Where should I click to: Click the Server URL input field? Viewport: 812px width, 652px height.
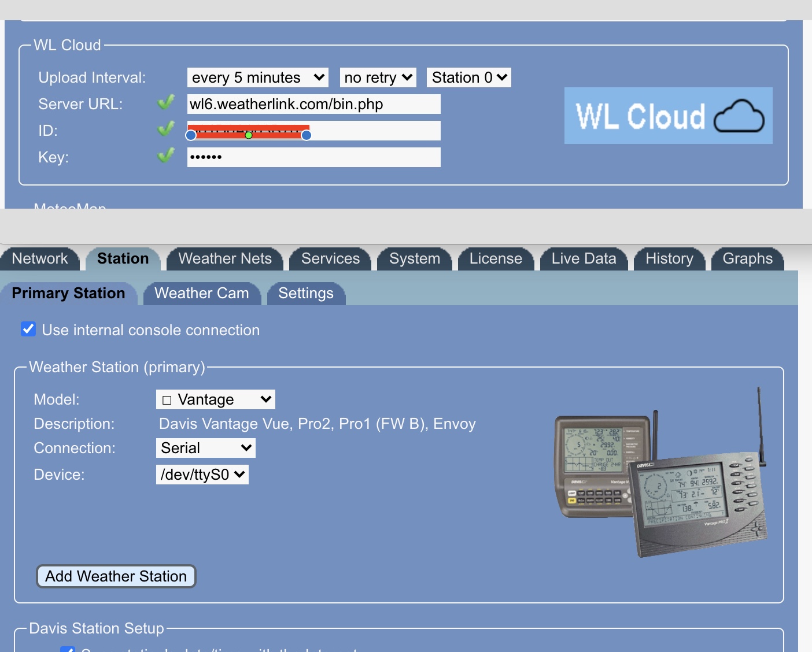[313, 104]
